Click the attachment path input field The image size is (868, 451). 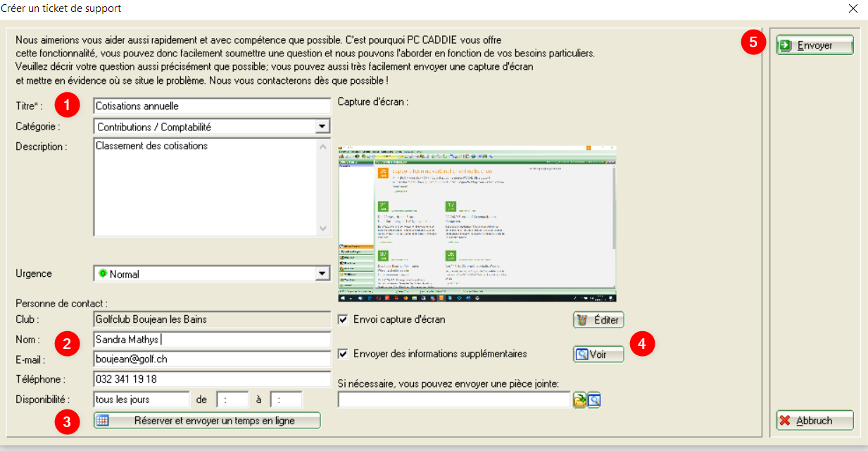coord(455,400)
